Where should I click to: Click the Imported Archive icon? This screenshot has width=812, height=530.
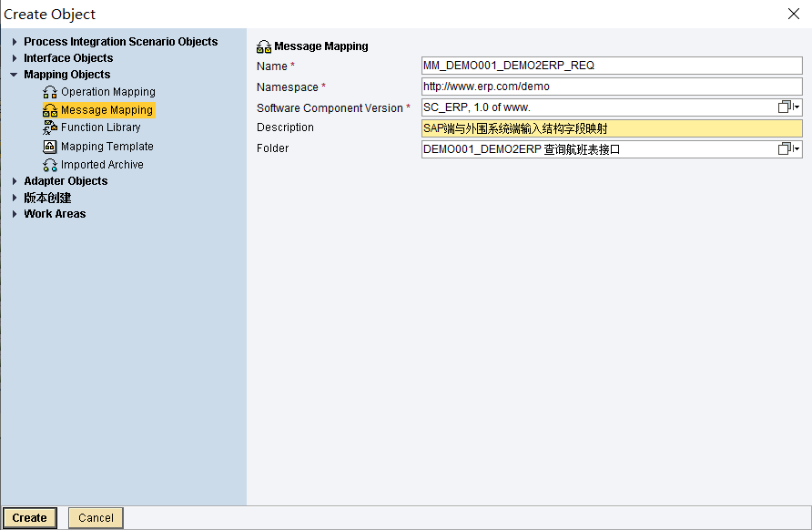(x=50, y=165)
